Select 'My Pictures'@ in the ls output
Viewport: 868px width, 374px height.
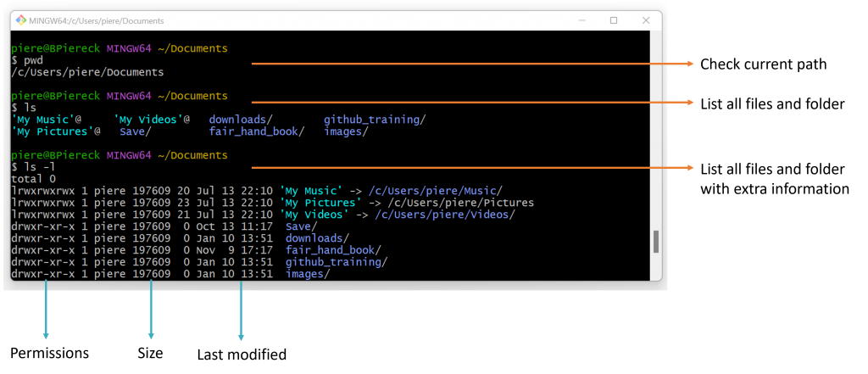[x=56, y=132]
